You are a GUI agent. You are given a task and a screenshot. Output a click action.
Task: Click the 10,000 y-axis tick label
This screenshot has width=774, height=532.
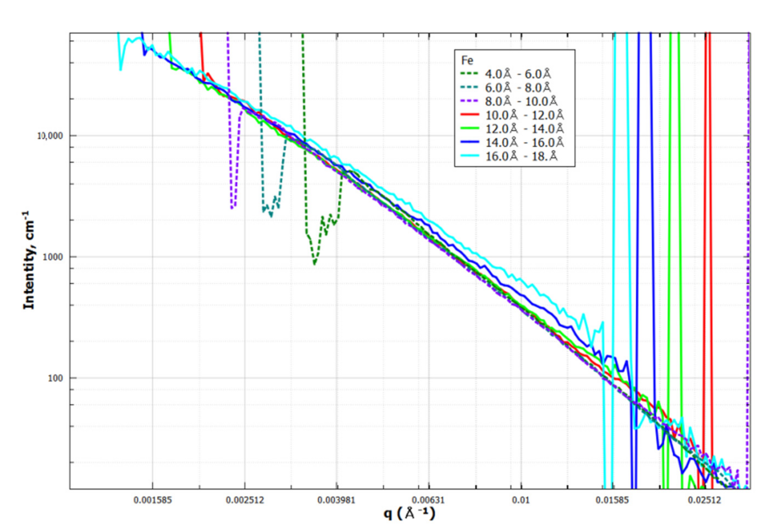click(x=50, y=136)
